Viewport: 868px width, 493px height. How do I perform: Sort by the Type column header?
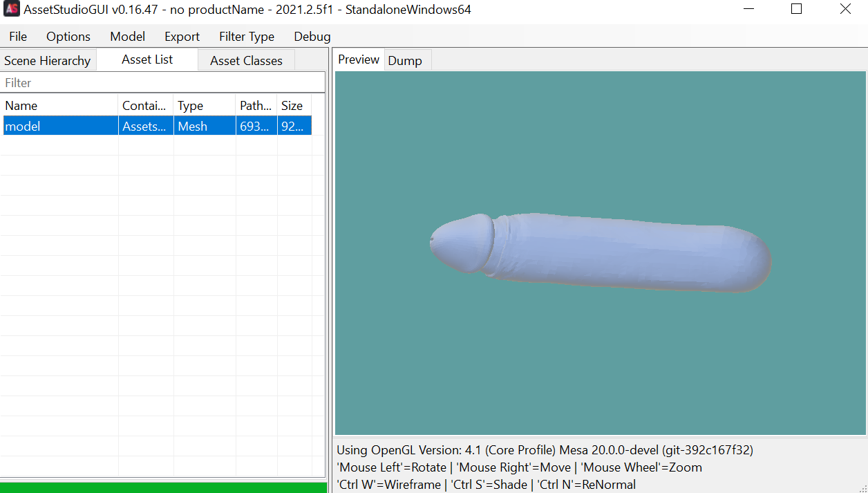coord(205,106)
